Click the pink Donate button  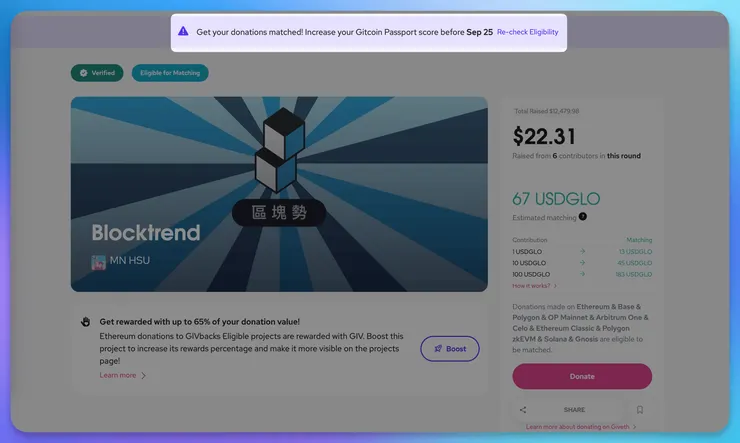click(582, 376)
